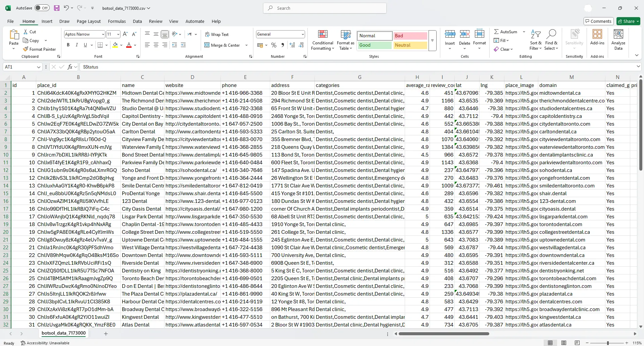Select the Percent Style button
Screen dimensions: 644x346
coord(274,45)
